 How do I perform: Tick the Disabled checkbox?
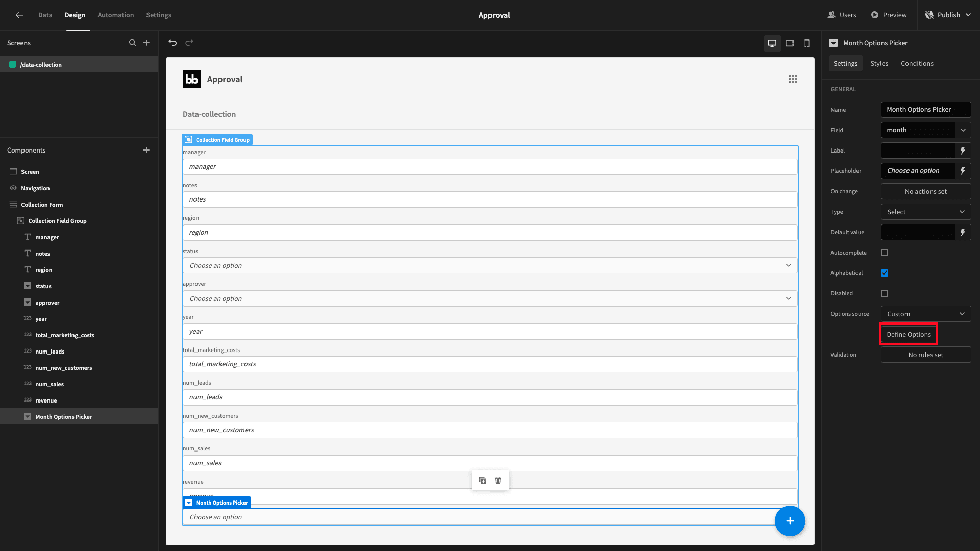point(885,293)
